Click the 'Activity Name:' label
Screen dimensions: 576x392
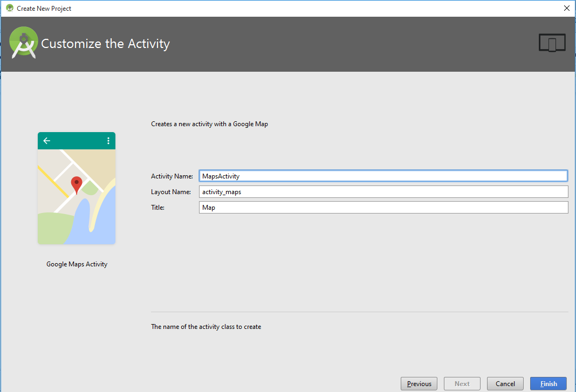[x=172, y=176]
